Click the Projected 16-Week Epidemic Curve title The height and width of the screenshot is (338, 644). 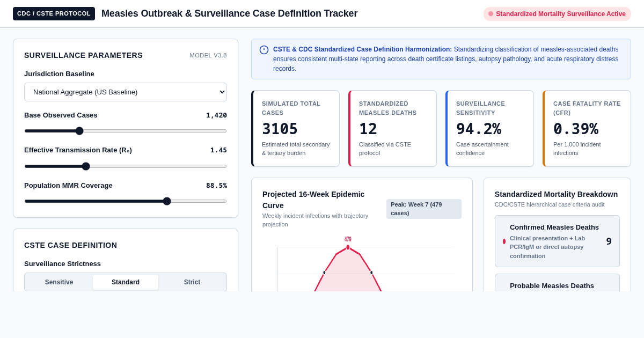tap(313, 200)
